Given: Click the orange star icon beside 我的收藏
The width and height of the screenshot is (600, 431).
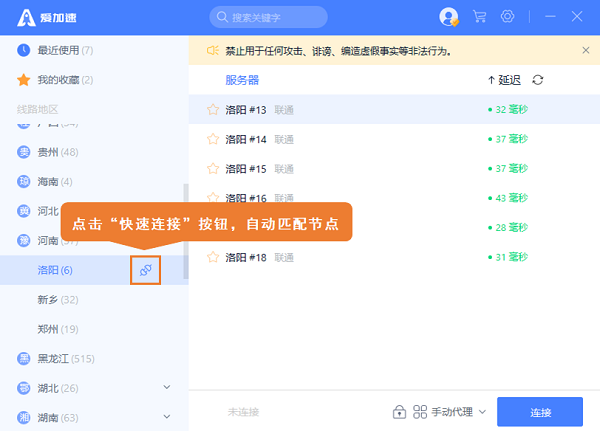Looking at the screenshot, I should point(24,80).
